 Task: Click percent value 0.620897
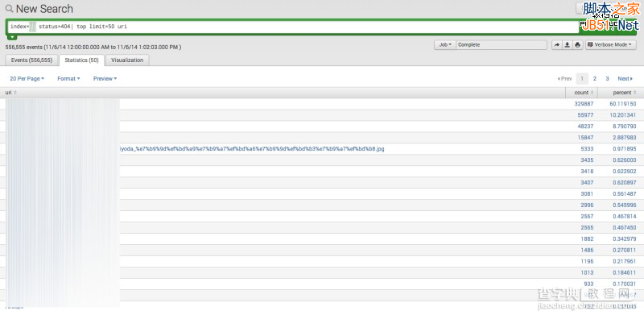pos(625,182)
